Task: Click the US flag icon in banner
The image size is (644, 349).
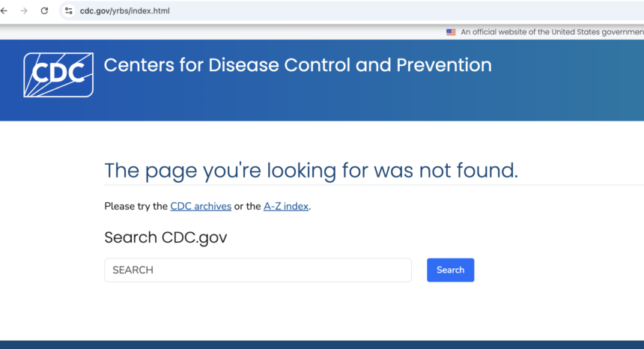Action: [451, 32]
